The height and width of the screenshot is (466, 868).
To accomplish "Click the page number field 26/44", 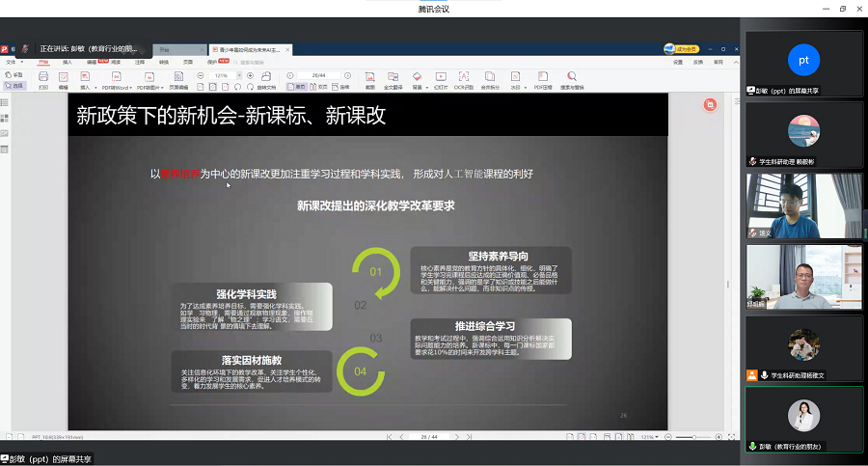I will [318, 75].
